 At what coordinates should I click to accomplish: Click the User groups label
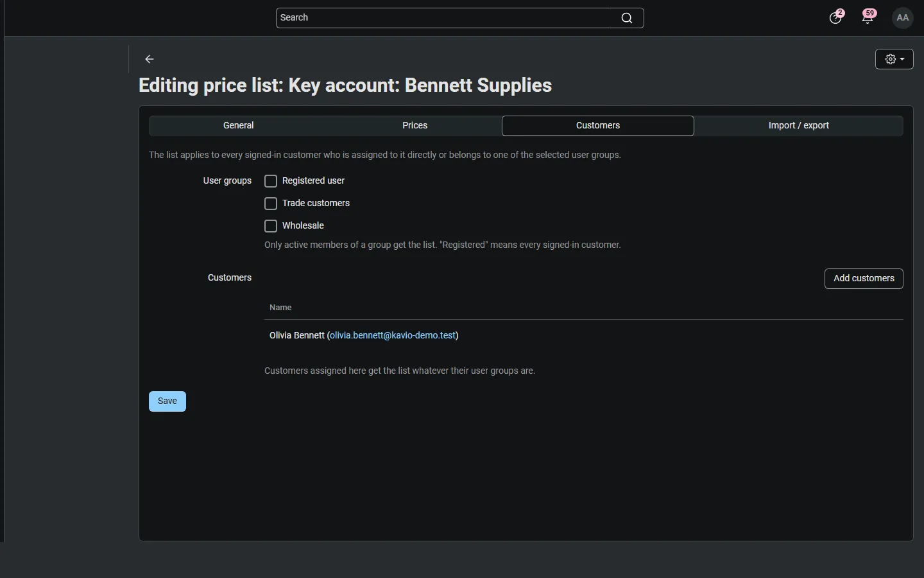[x=227, y=181]
